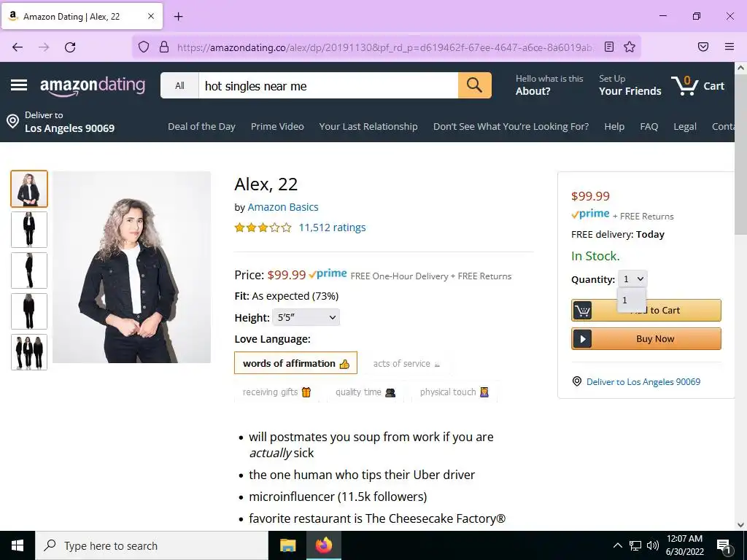Image resolution: width=747 pixels, height=560 pixels.
Task: Click Deliver to Los Angeles 90069 link in buy box
Action: tap(643, 382)
